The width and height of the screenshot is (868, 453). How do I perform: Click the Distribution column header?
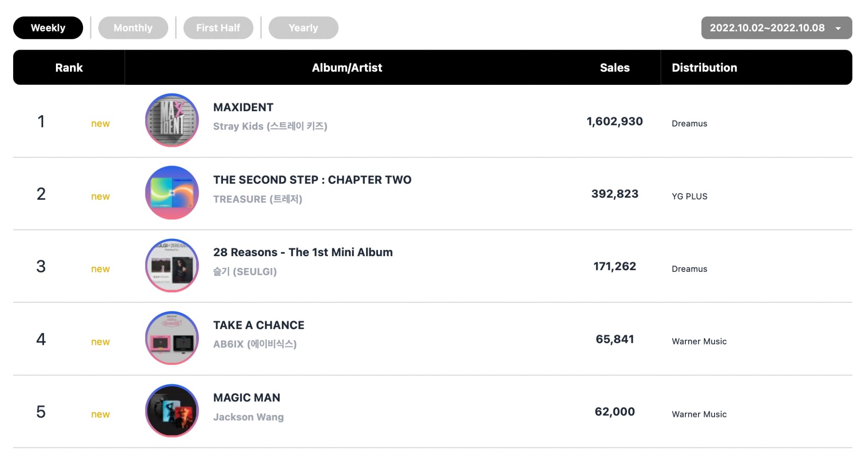point(704,67)
